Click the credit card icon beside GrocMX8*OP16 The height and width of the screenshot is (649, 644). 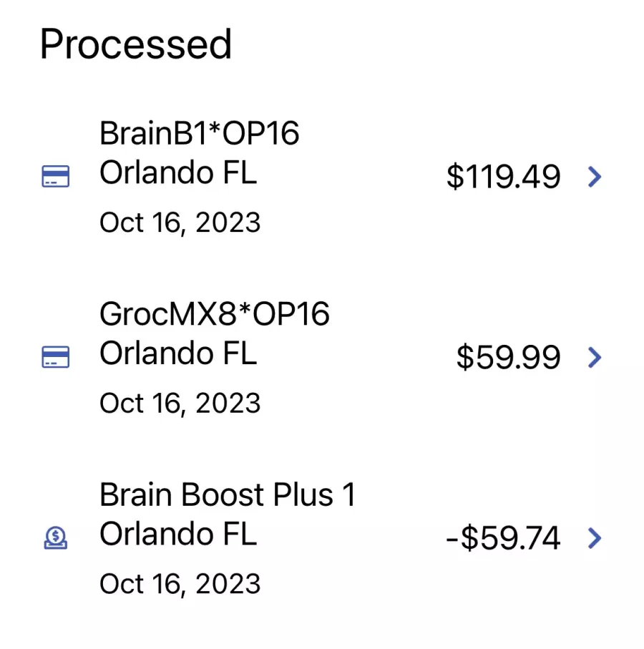click(x=56, y=357)
